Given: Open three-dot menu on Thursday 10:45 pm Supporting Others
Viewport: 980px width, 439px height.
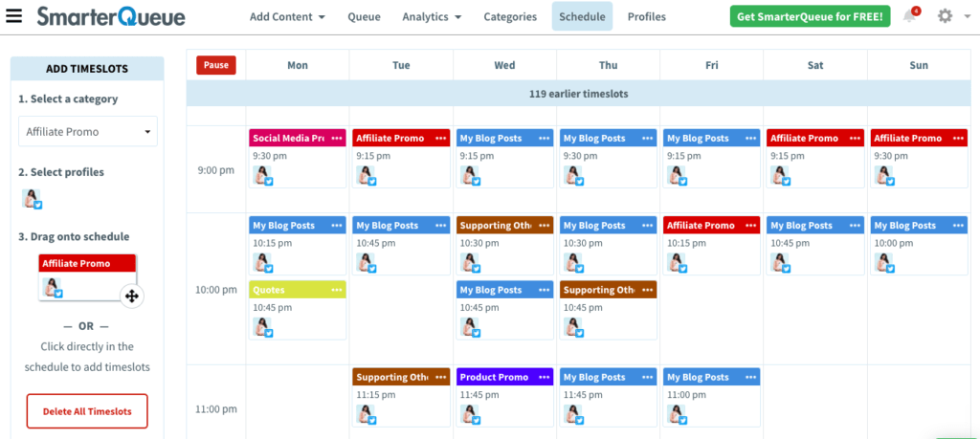Looking at the screenshot, I should (x=648, y=290).
